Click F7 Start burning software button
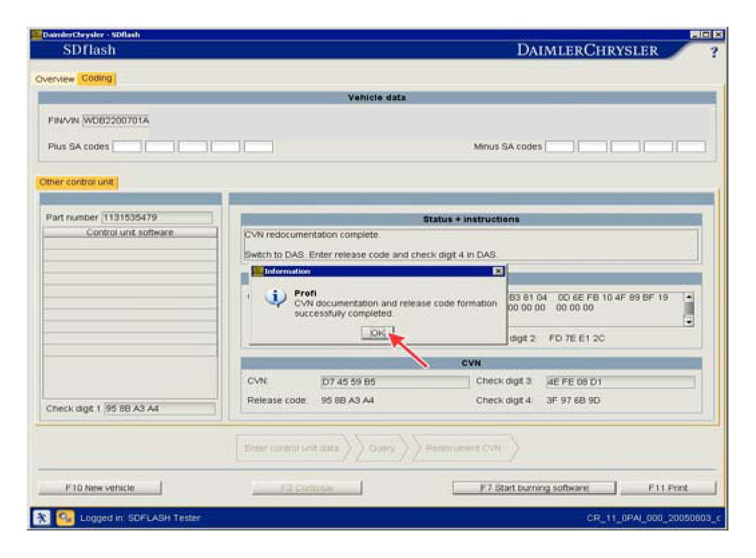The image size is (756, 558). (x=534, y=488)
